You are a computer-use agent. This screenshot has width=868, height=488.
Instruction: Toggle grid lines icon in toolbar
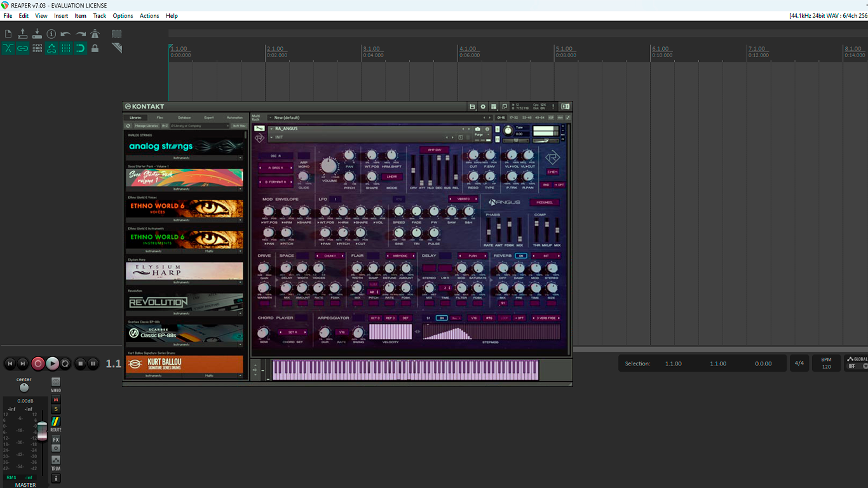coord(65,48)
